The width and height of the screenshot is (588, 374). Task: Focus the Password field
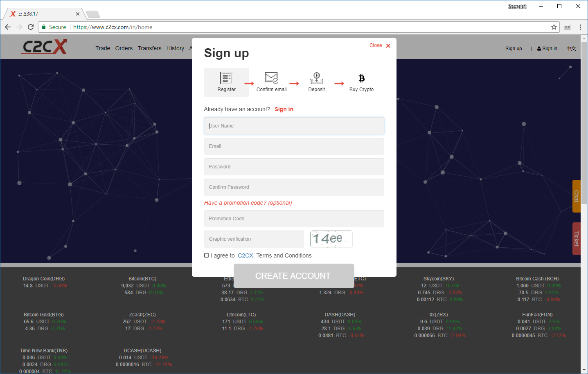(294, 167)
